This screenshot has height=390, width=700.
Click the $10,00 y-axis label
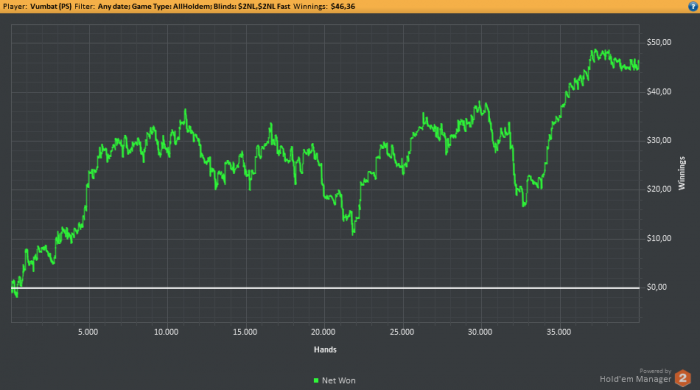click(659, 238)
